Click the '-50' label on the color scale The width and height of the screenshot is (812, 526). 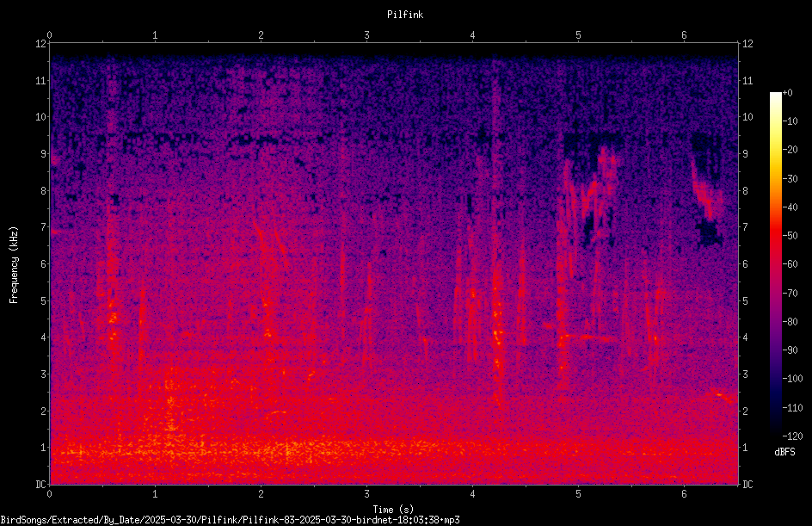tap(790, 236)
